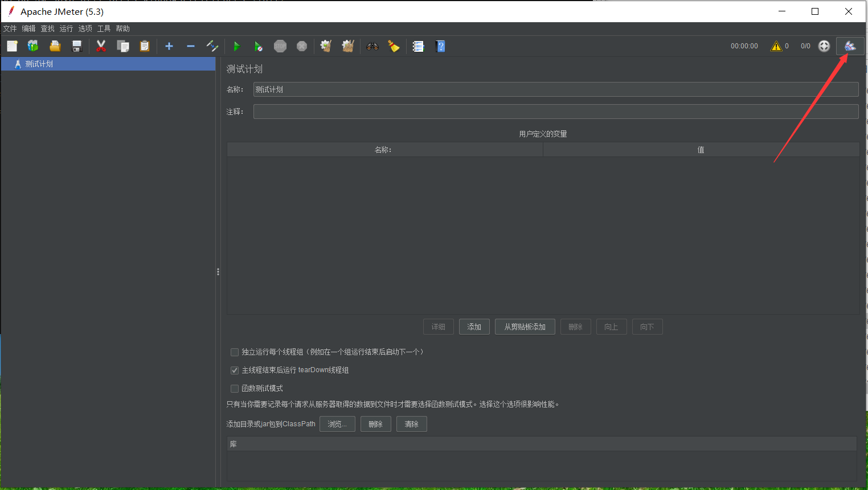This screenshot has height=490, width=868.
Task: Reset search with the brush icon
Action: pos(394,46)
